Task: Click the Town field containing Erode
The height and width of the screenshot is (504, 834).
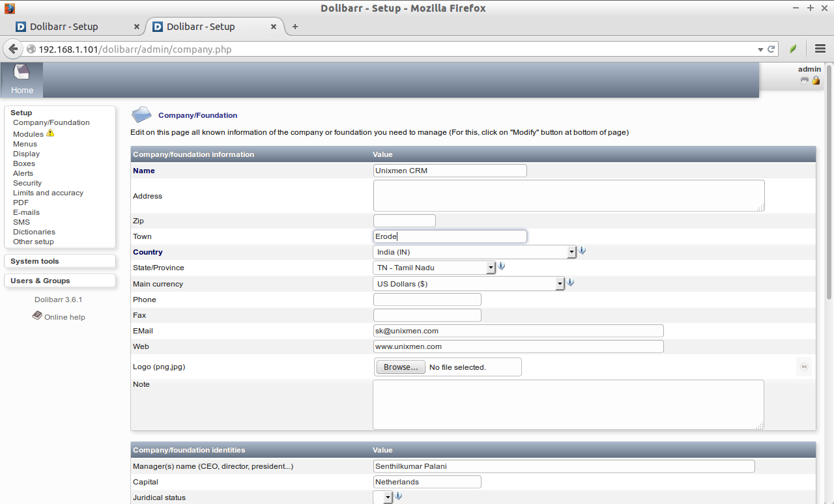Action: click(450, 236)
